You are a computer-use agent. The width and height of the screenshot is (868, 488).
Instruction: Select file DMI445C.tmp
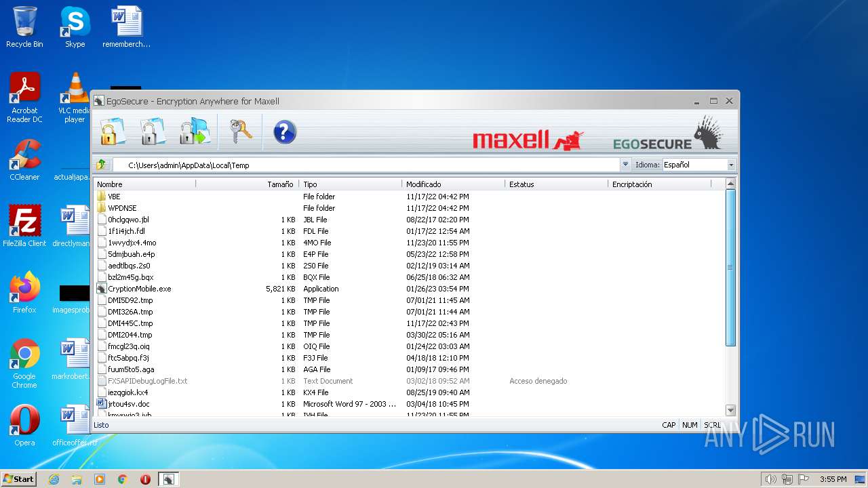pyautogui.click(x=130, y=323)
